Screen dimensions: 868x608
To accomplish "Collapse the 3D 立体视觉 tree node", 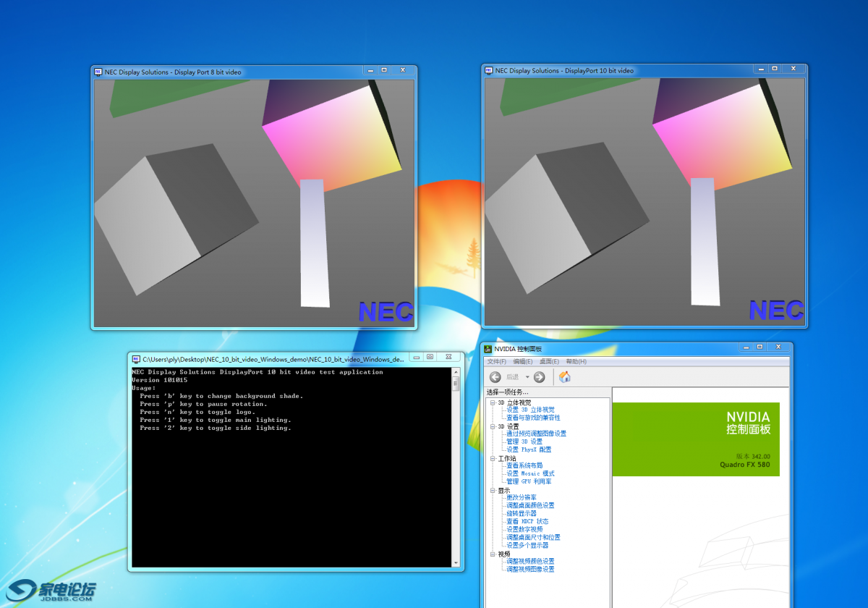I will click(x=493, y=402).
